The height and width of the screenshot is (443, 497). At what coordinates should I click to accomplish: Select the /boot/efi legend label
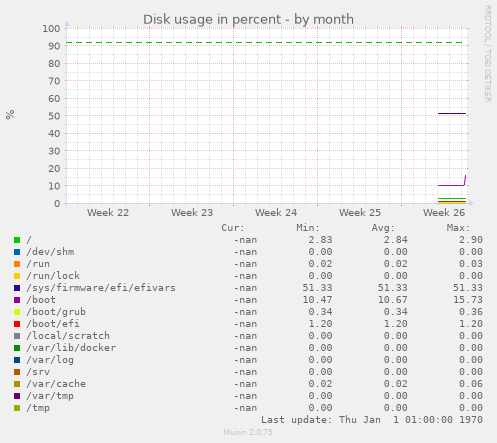point(53,324)
